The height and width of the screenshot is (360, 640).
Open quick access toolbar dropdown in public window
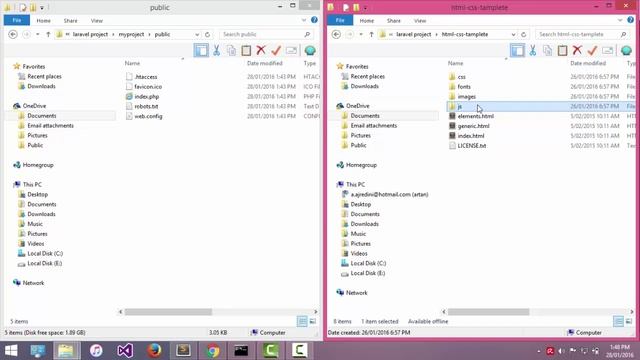pos(42,8)
